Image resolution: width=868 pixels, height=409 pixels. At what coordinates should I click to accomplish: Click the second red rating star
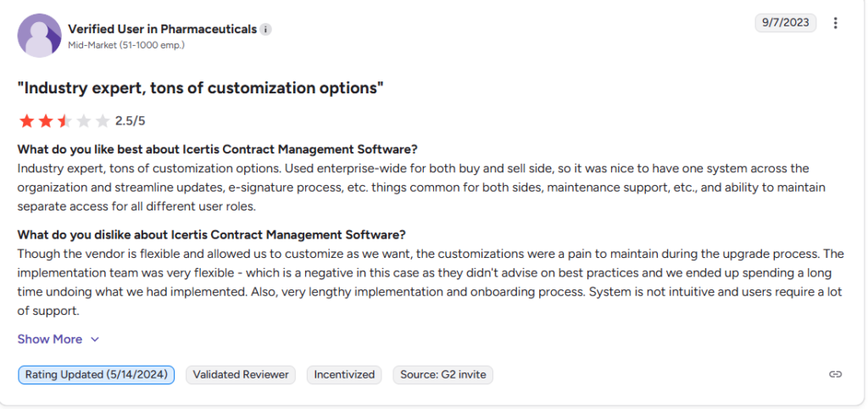click(x=45, y=120)
